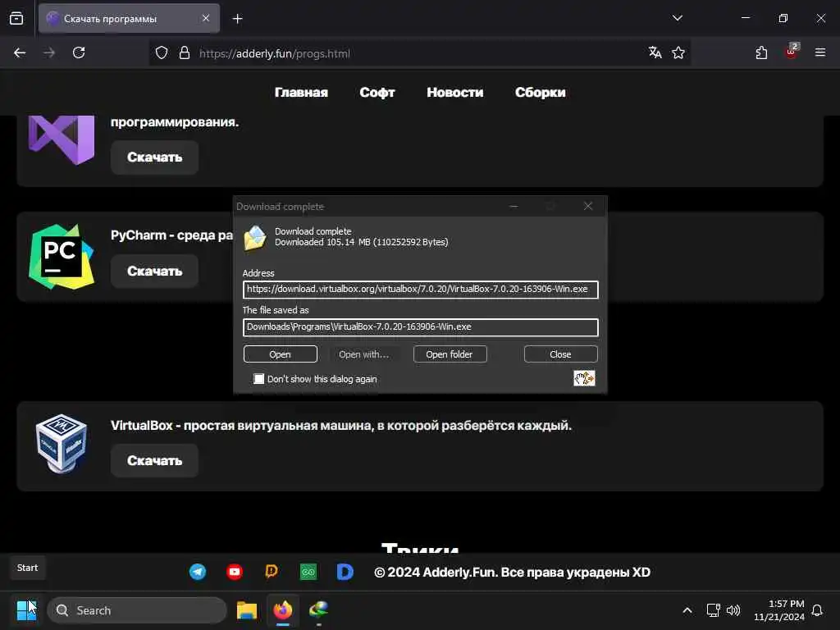This screenshot has height=630, width=840.
Task: Navigate to Главная menu item
Action: [x=301, y=92]
